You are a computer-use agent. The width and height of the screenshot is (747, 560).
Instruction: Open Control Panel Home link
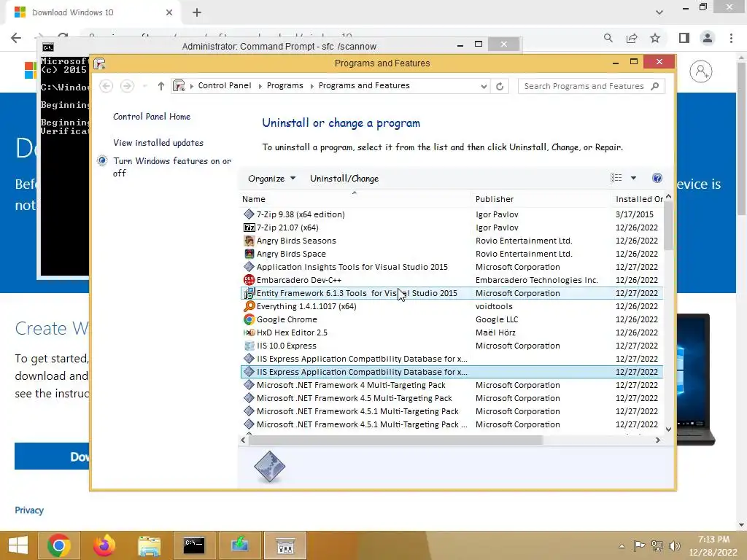(152, 117)
